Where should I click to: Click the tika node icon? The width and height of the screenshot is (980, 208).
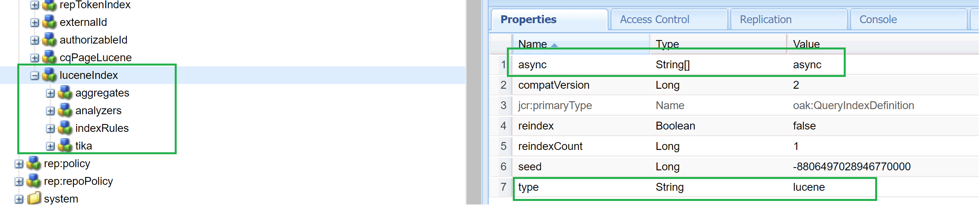pyautogui.click(x=65, y=146)
